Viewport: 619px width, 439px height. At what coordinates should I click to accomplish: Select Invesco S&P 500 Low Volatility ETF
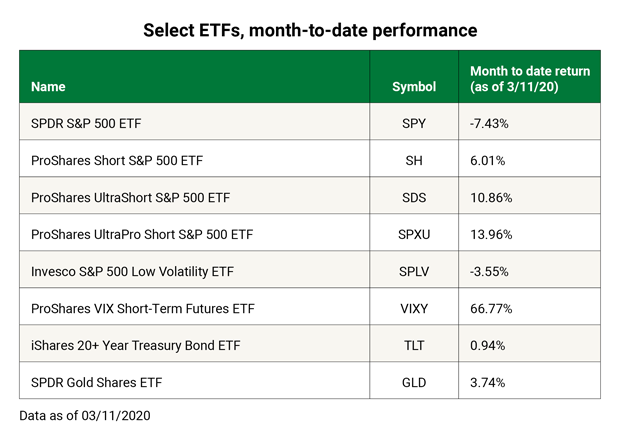click(134, 272)
